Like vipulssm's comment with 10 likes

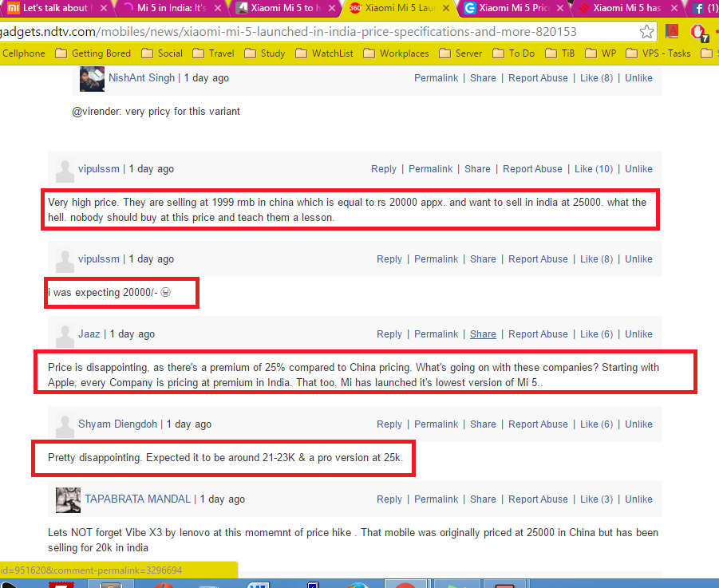point(593,169)
